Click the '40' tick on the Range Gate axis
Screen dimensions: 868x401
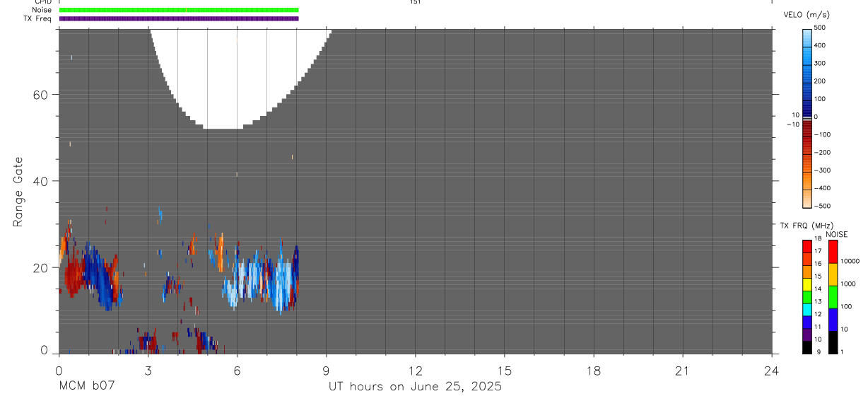pyautogui.click(x=40, y=181)
